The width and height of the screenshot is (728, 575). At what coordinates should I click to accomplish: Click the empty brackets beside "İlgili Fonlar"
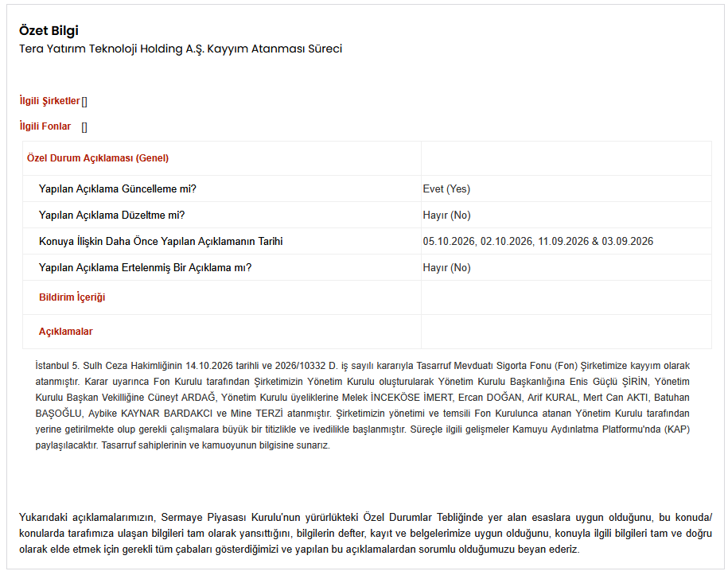coord(84,126)
